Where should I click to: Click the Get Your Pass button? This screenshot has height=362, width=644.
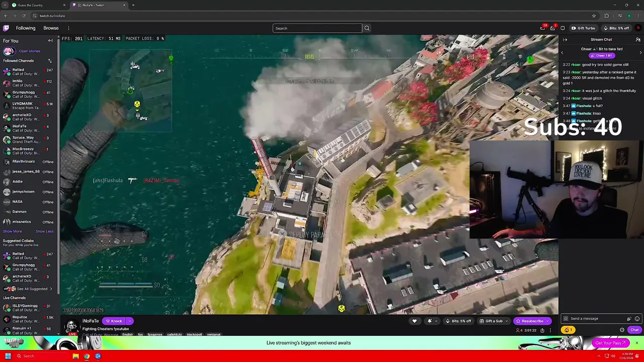point(610,343)
